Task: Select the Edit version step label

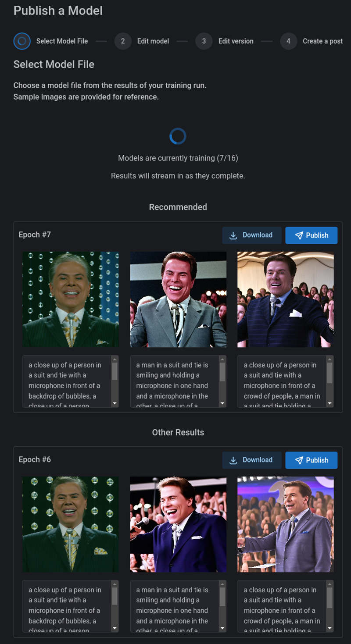Action: coord(236,41)
